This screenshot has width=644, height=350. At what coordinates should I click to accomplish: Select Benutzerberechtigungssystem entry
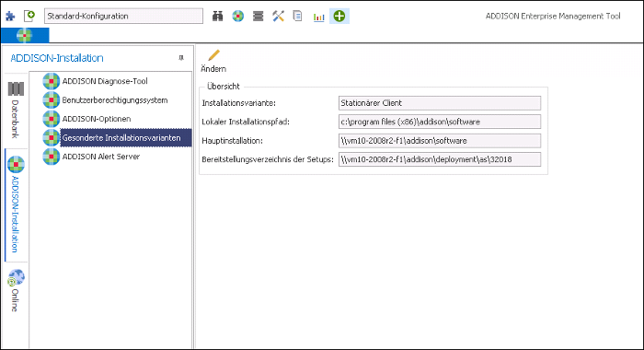115,100
